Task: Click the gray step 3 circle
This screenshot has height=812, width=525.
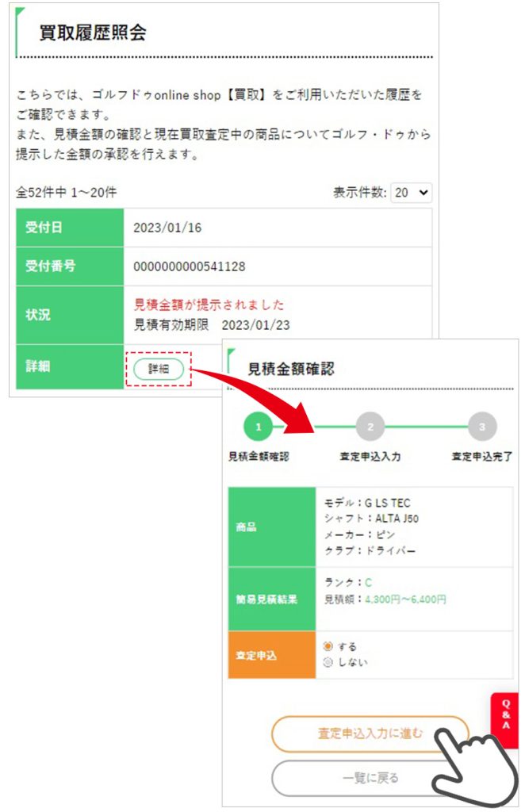Action: pyautogui.click(x=481, y=427)
